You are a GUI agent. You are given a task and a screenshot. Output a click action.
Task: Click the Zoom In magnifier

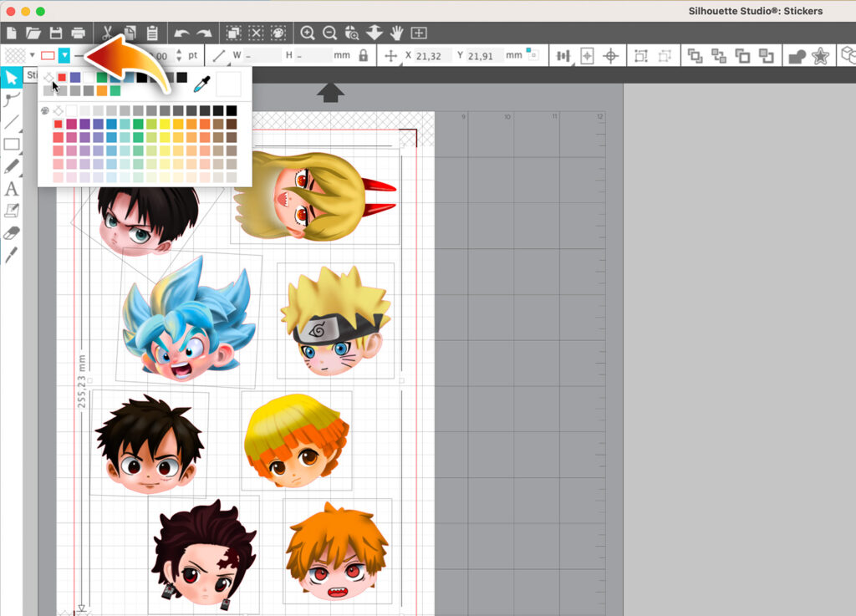(x=308, y=33)
